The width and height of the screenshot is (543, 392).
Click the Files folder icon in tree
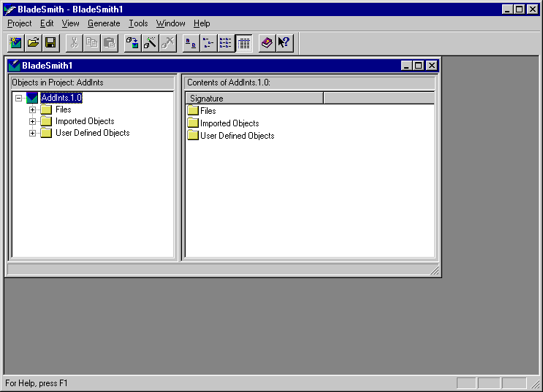(46, 109)
